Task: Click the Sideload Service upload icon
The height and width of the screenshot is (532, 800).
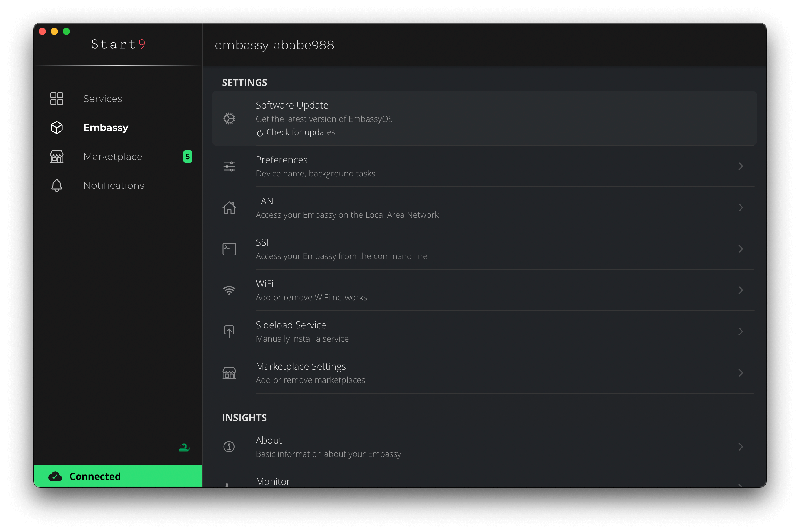Action: click(229, 331)
